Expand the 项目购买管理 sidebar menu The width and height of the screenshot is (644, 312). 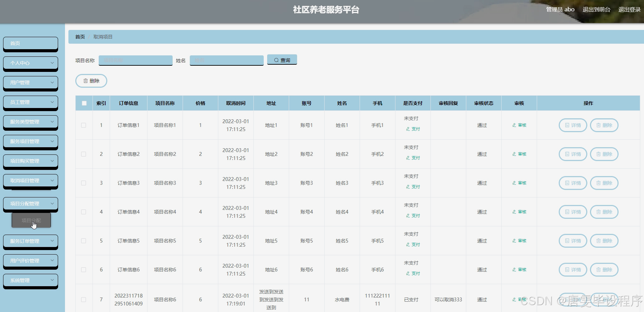point(31,161)
